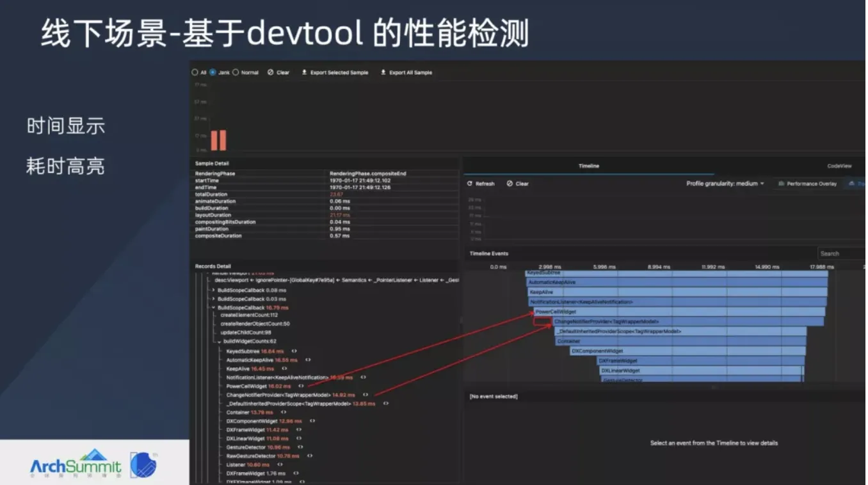This screenshot has height=485, width=868.
Task: Expand BuildScopeCallback 0.08 ms node
Action: click(214, 290)
